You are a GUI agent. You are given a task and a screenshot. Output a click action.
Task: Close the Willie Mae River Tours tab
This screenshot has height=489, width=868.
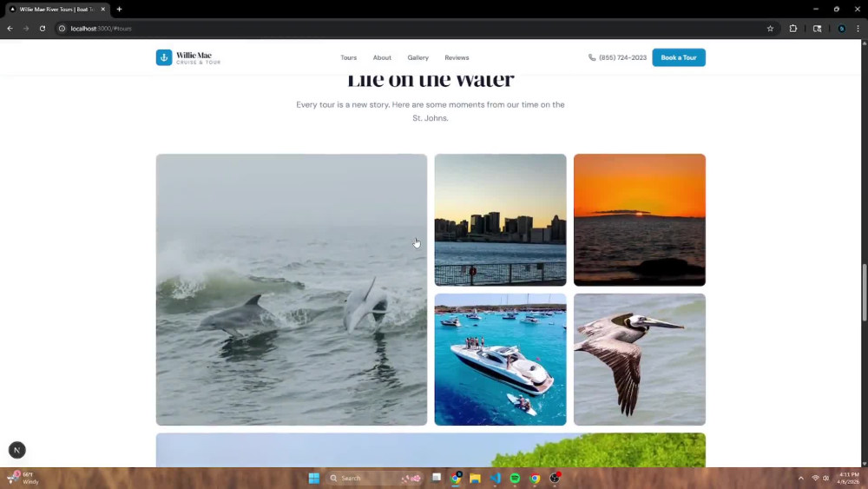click(103, 9)
